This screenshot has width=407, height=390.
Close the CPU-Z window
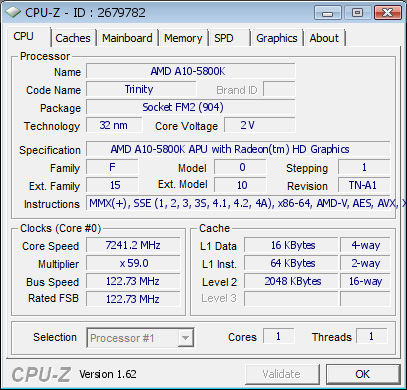point(387,13)
